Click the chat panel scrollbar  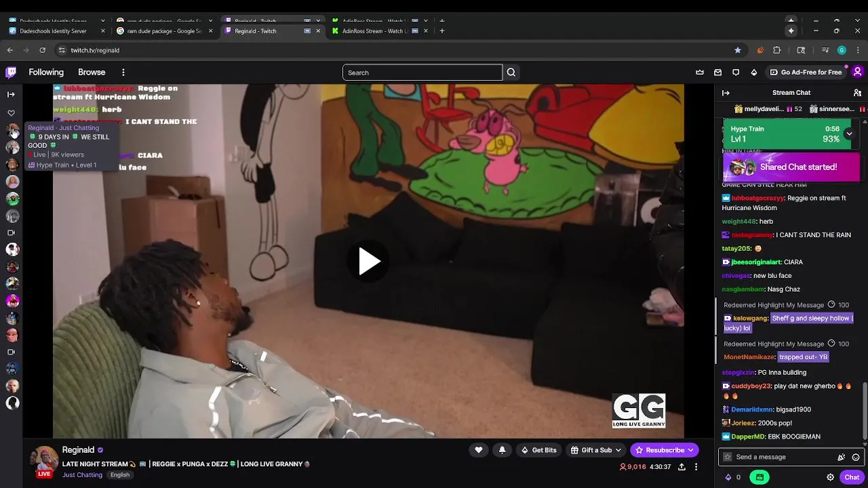pyautogui.click(x=865, y=411)
